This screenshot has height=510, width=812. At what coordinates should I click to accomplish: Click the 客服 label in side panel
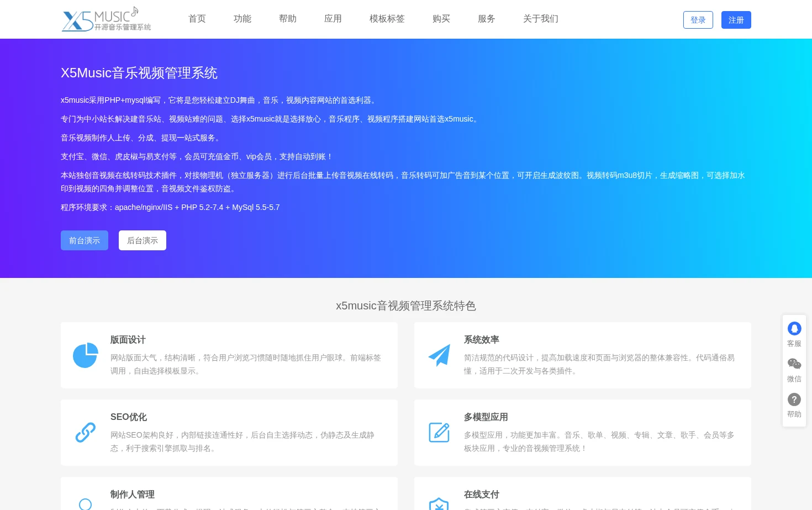pyautogui.click(x=794, y=343)
